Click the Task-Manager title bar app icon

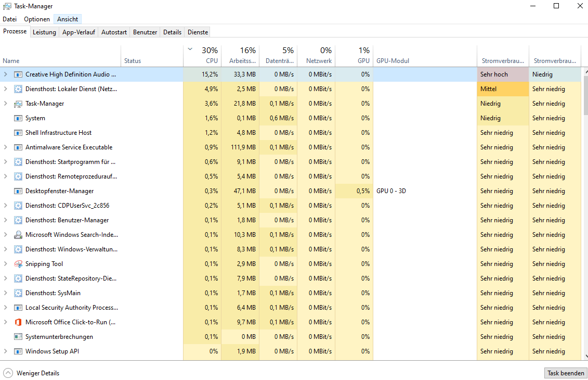tap(7, 6)
